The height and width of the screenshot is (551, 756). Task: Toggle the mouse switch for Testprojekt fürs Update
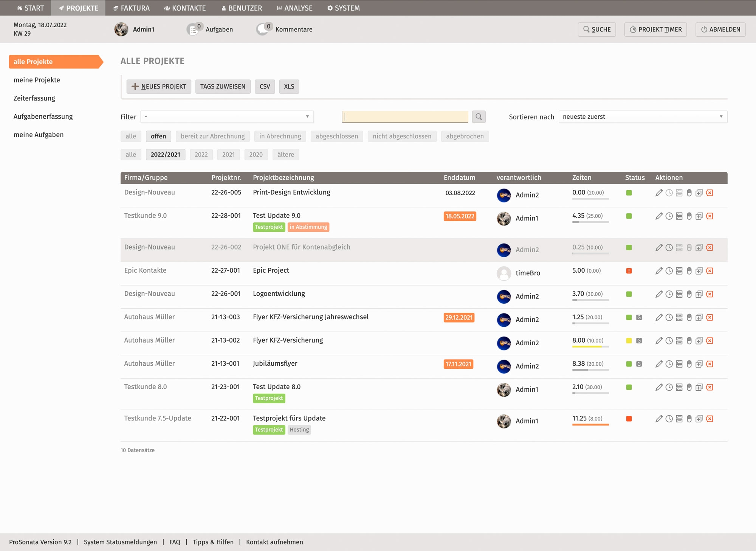(689, 419)
